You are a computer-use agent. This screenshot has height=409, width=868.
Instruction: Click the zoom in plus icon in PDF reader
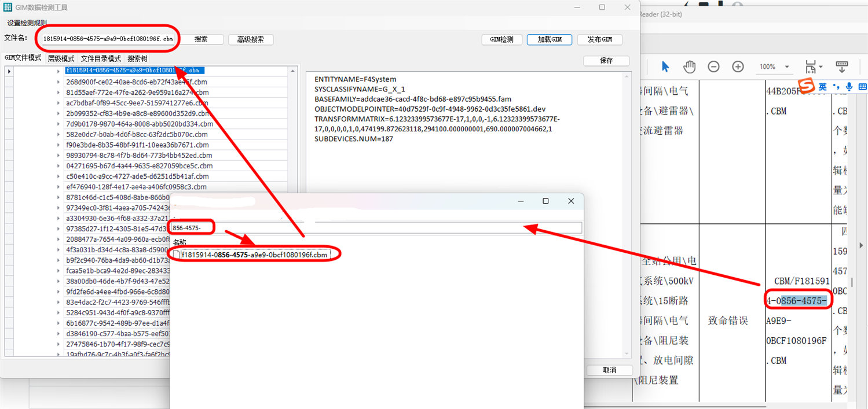(x=738, y=67)
